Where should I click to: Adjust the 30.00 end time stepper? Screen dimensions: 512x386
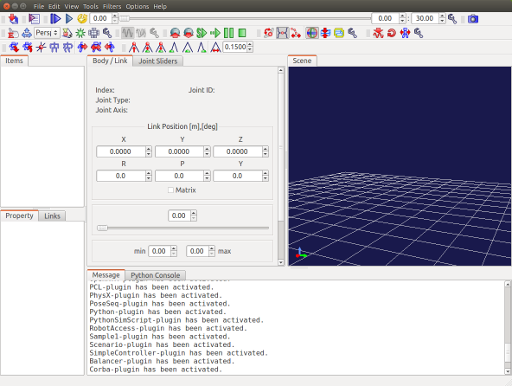[x=442, y=18]
